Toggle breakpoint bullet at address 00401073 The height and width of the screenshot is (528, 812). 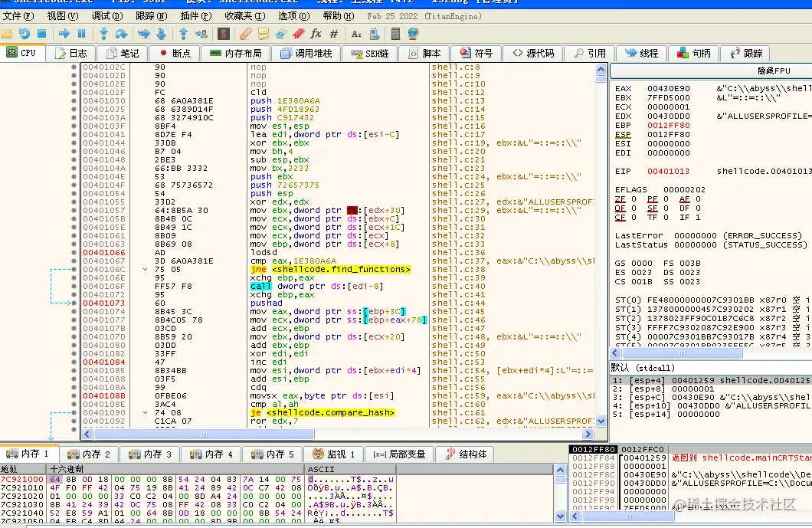click(x=74, y=303)
